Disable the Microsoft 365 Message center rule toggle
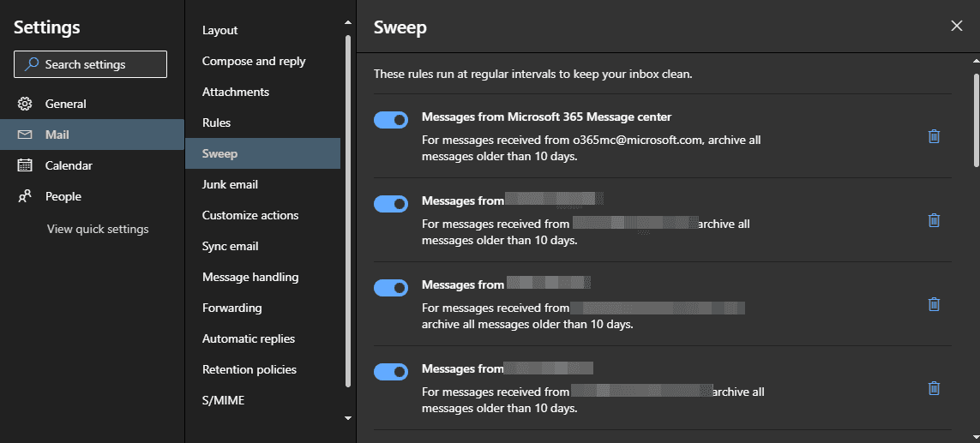 391,120
